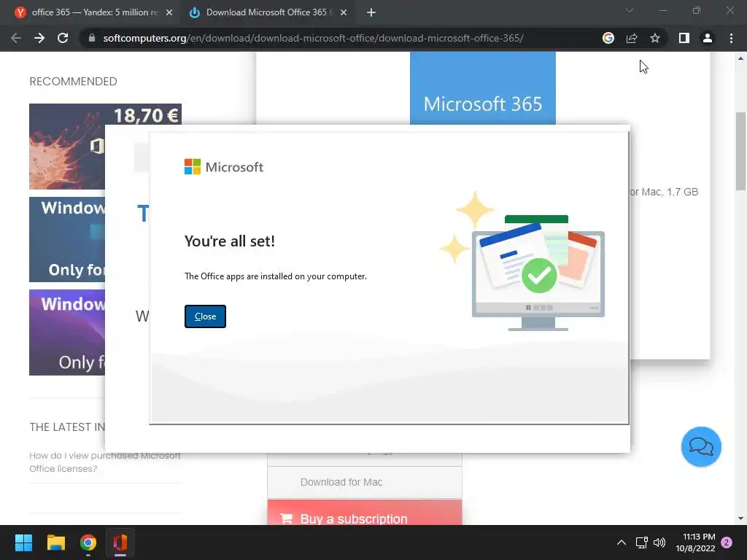Open blue Windows Only for thumbnail
The width and height of the screenshot is (747, 560).
tap(67, 239)
